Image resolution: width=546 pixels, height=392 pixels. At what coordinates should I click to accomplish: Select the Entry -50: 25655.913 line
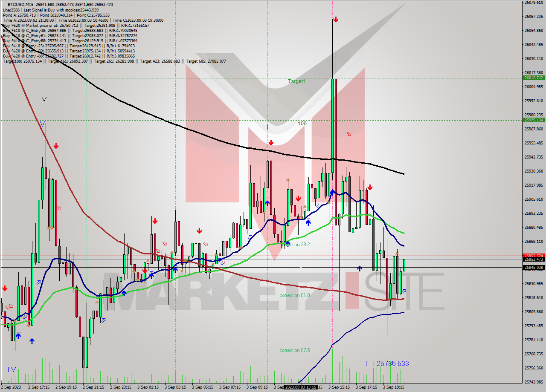click(x=69, y=51)
